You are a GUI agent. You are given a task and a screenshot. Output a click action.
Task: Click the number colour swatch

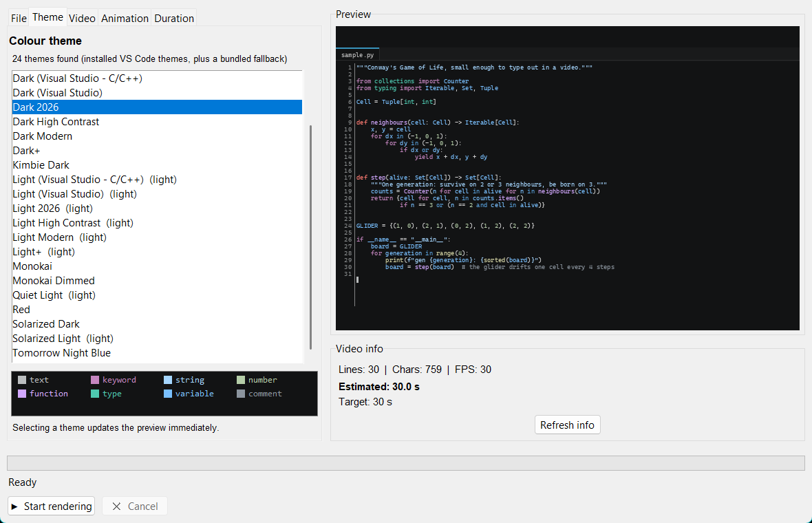pyautogui.click(x=241, y=380)
